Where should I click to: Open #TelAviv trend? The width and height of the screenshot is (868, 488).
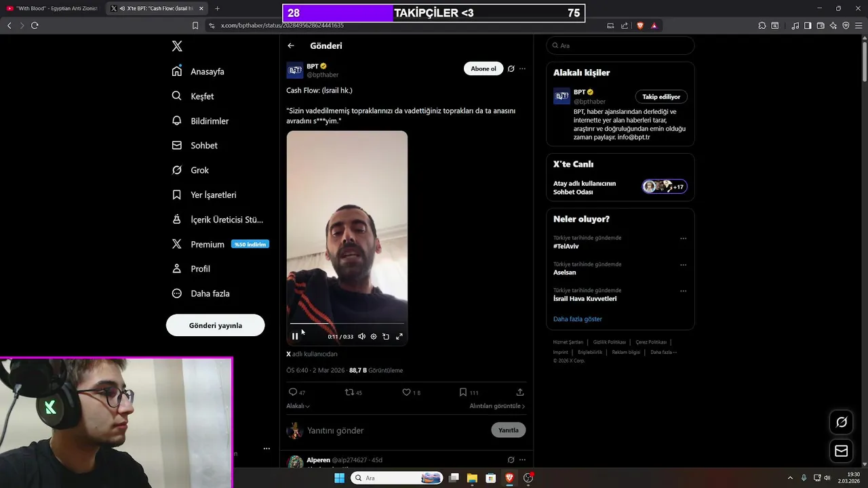coord(566,246)
